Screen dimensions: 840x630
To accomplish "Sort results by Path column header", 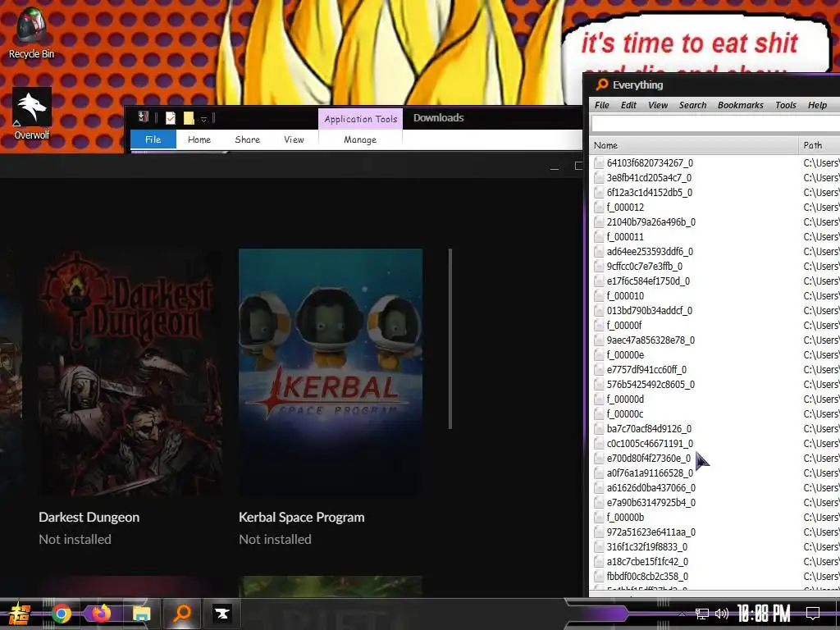I will (819, 145).
